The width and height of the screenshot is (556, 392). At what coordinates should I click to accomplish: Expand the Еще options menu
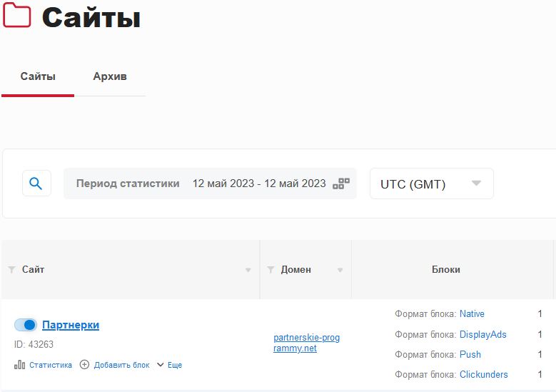tap(169, 365)
